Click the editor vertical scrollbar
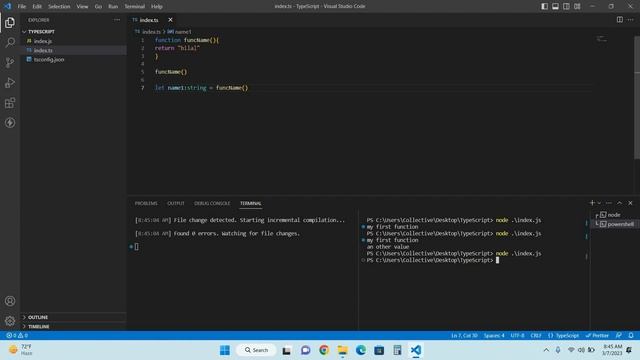 coord(637,98)
